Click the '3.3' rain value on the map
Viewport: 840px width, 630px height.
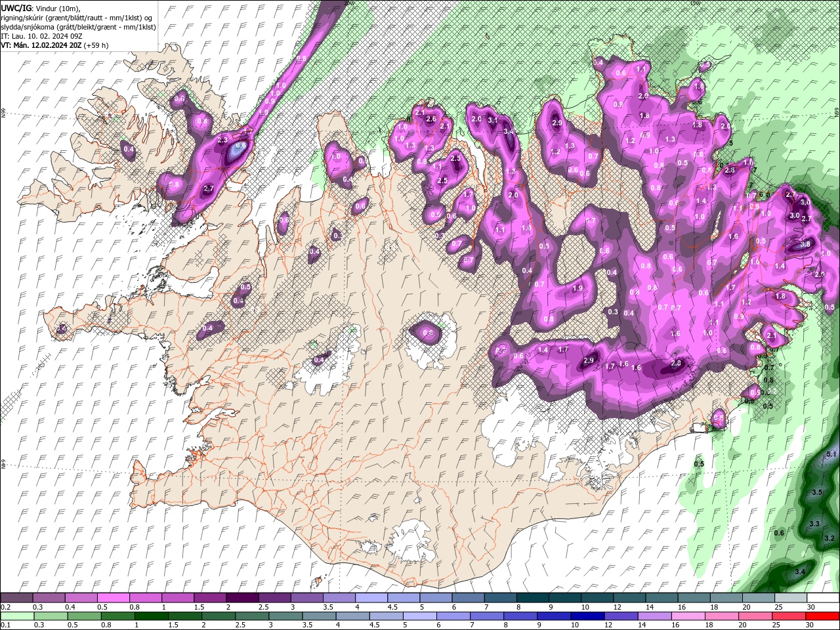coord(814,524)
